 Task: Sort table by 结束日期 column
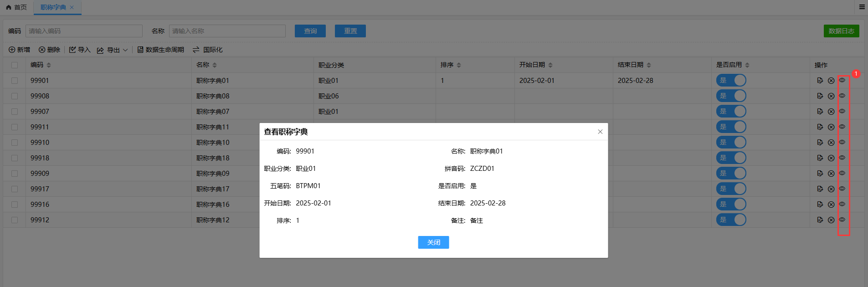pos(649,65)
